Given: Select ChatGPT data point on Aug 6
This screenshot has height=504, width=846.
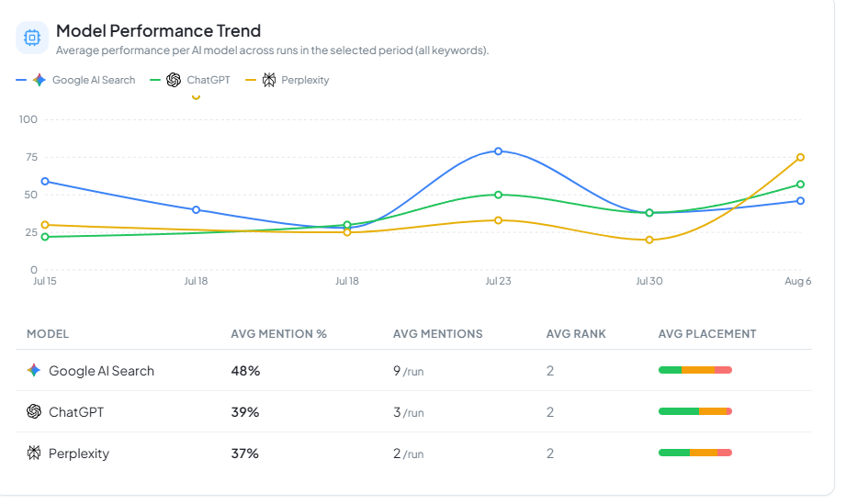Looking at the screenshot, I should (x=800, y=185).
